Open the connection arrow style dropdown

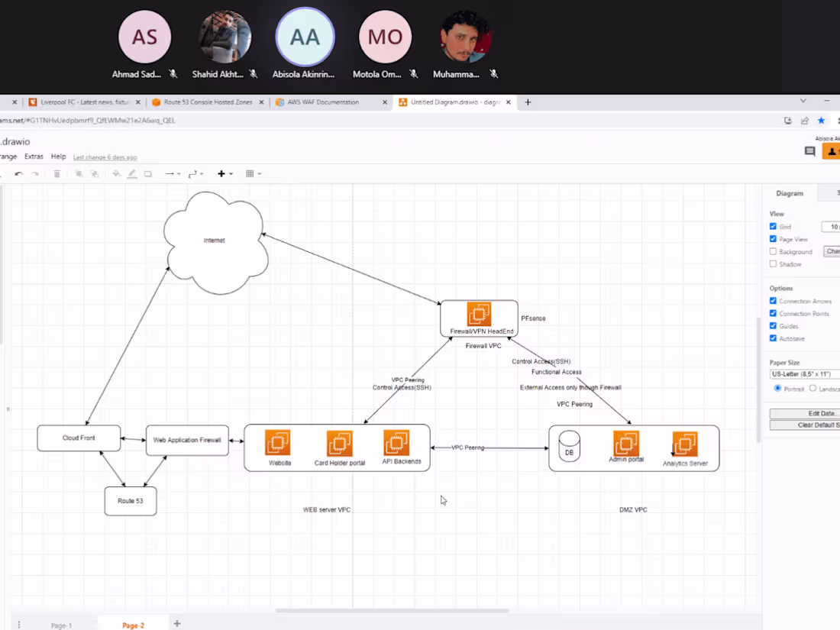pyautogui.click(x=179, y=173)
